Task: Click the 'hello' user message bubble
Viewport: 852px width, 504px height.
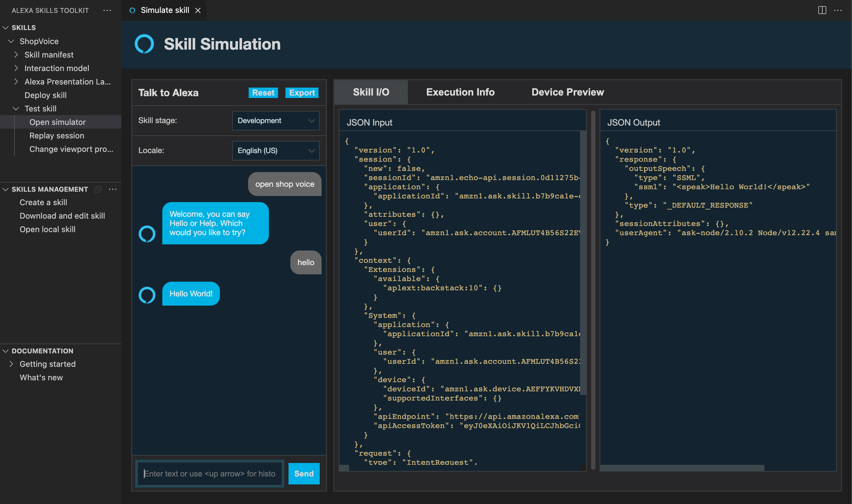Action: pyautogui.click(x=306, y=262)
